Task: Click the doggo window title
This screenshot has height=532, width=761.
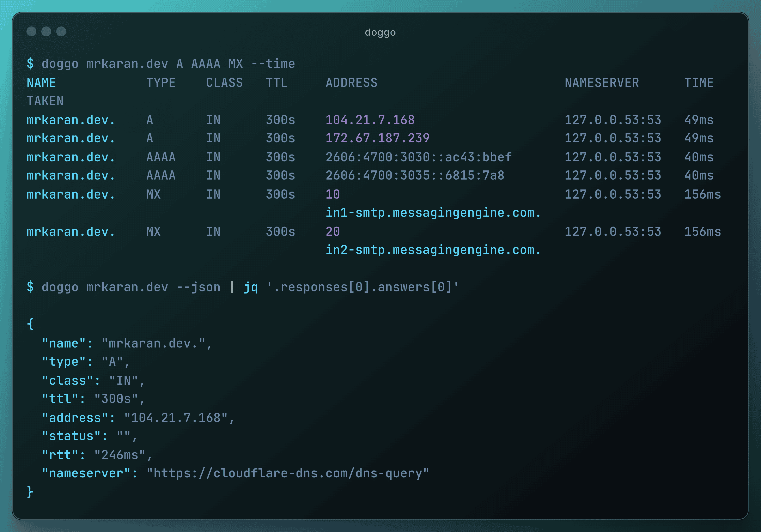Action: click(x=380, y=32)
